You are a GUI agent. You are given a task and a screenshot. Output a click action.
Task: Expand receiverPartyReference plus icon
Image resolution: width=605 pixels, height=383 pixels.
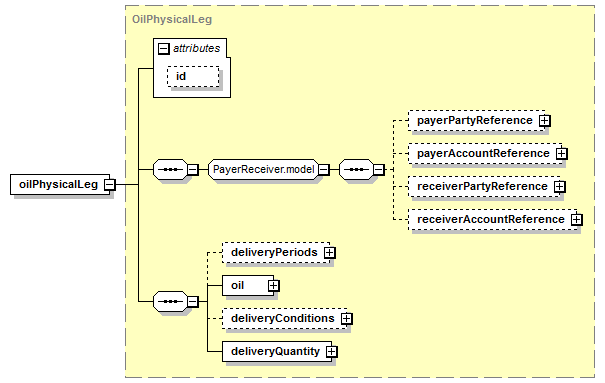[x=559, y=187]
